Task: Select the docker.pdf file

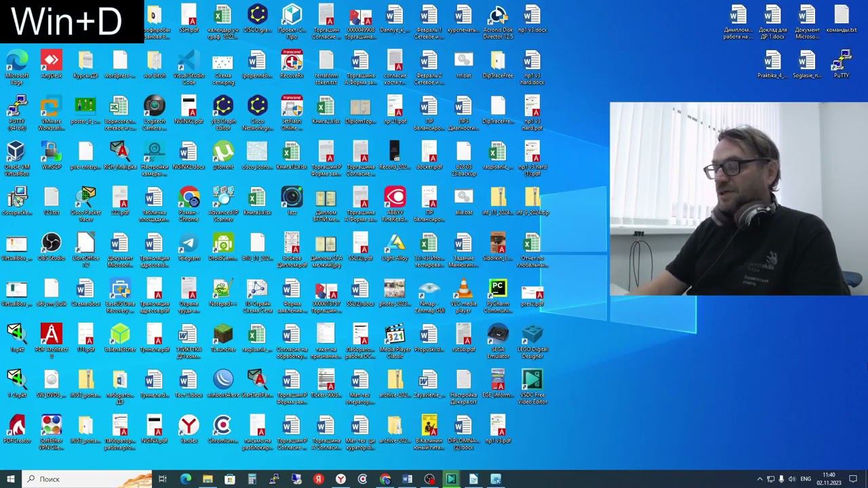Action: pos(429,152)
